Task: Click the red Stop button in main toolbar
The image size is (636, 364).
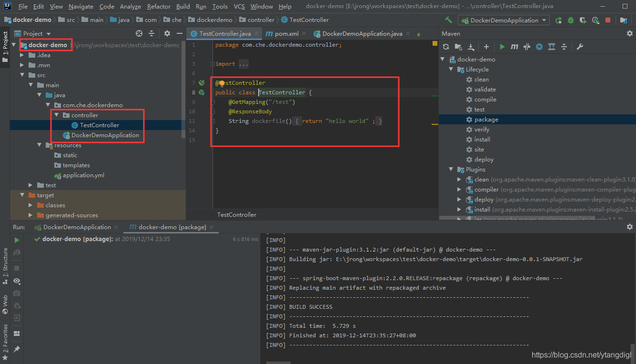Action: [608, 20]
